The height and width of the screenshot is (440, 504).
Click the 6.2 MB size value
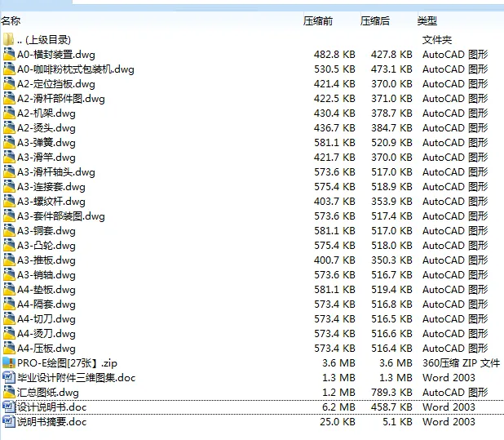tap(338, 407)
